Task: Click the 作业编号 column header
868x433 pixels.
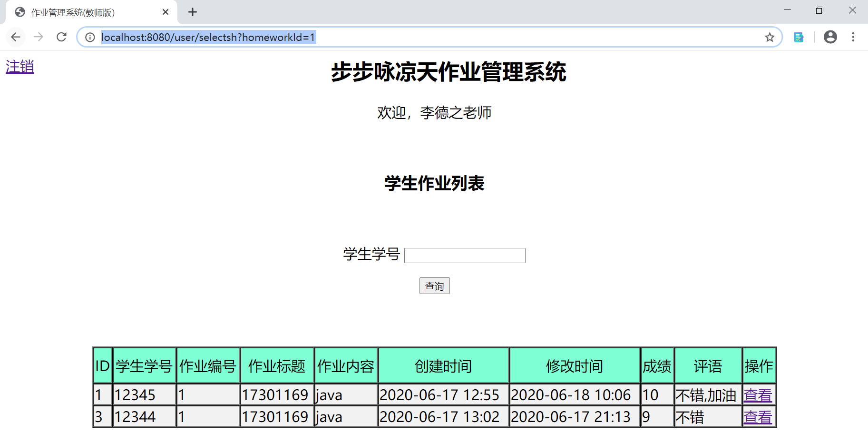Action: 208,366
